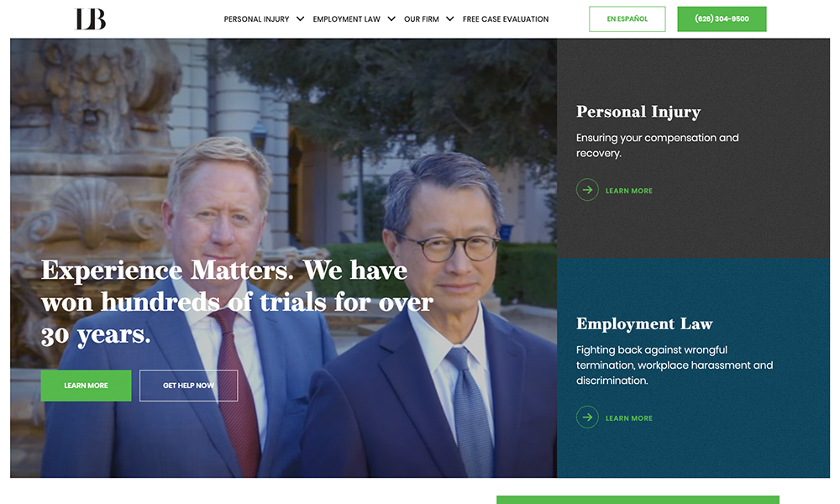Click the Experience Matters hero headline
Image resolution: width=840 pixels, height=504 pixels.
pos(237,302)
